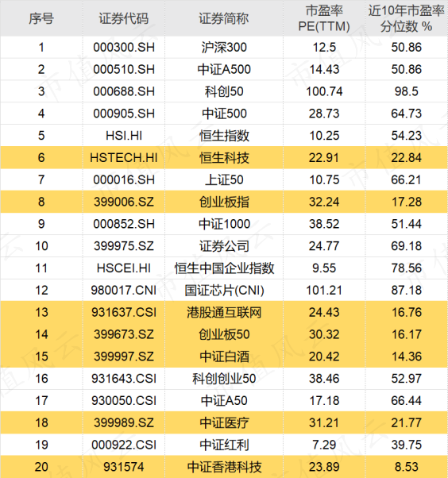The width and height of the screenshot is (448, 478).
Task: Select the 000300.SH security code cell
Action: pyautogui.click(x=124, y=48)
